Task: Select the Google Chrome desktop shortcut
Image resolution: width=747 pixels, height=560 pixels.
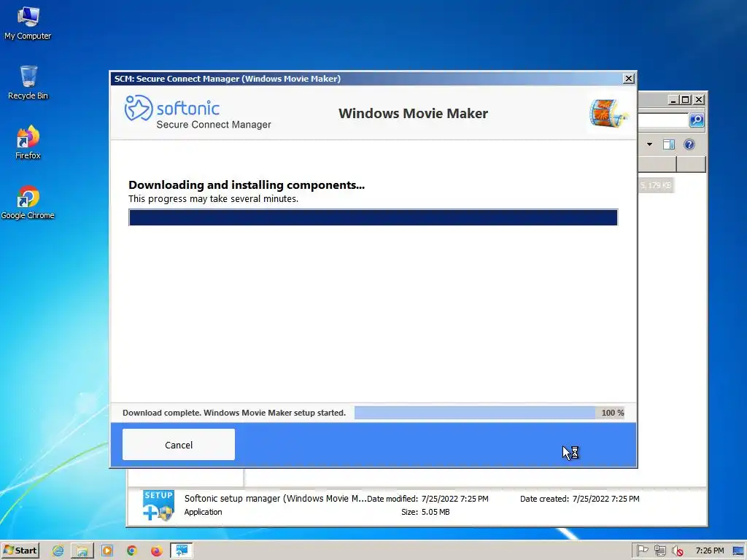Action: tap(28, 203)
